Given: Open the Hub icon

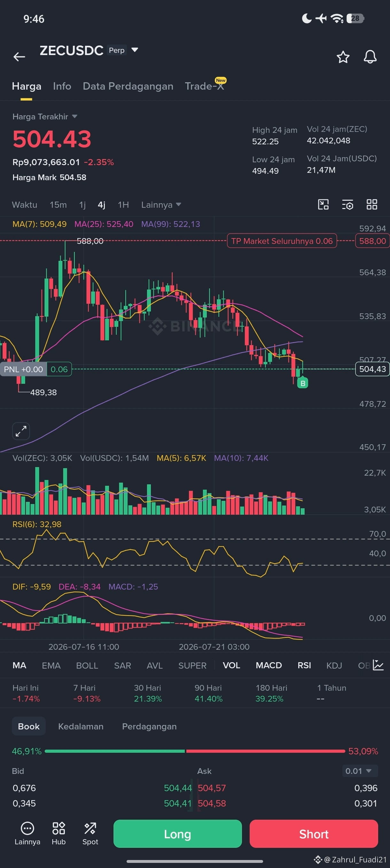Looking at the screenshot, I should pos(59,833).
